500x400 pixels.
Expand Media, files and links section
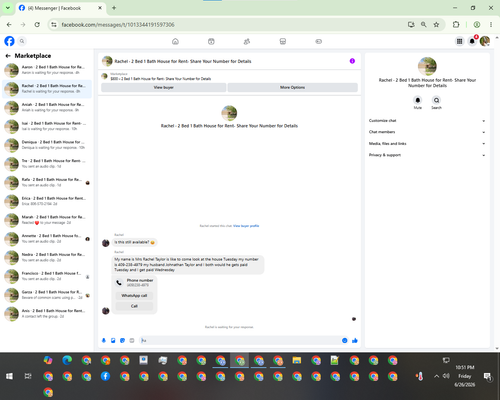(427, 144)
